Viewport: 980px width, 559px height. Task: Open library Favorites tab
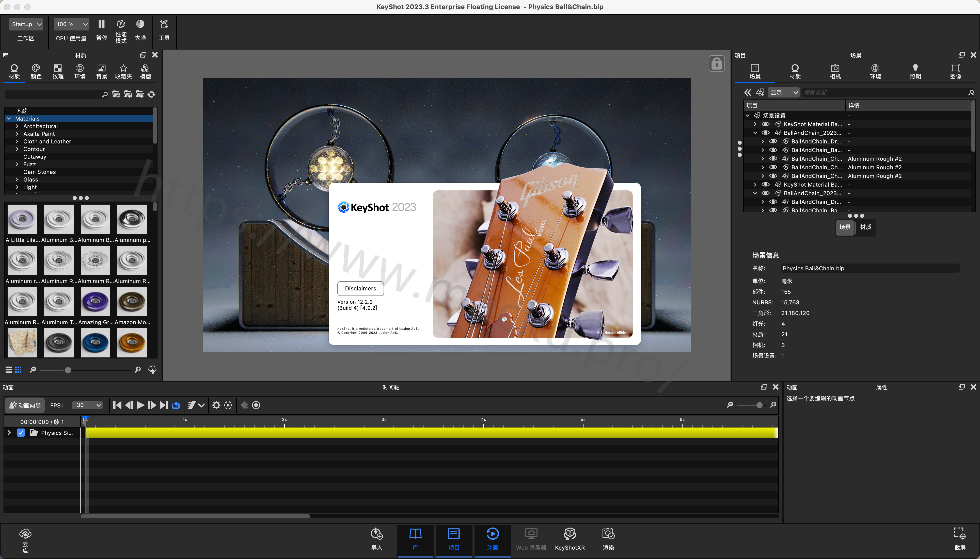click(x=123, y=71)
